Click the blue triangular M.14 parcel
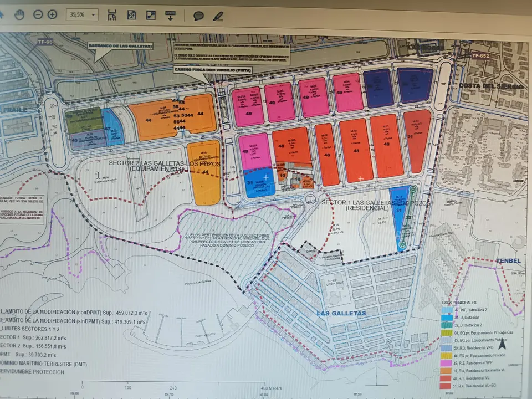This screenshot has height=399, width=532. click(x=400, y=217)
